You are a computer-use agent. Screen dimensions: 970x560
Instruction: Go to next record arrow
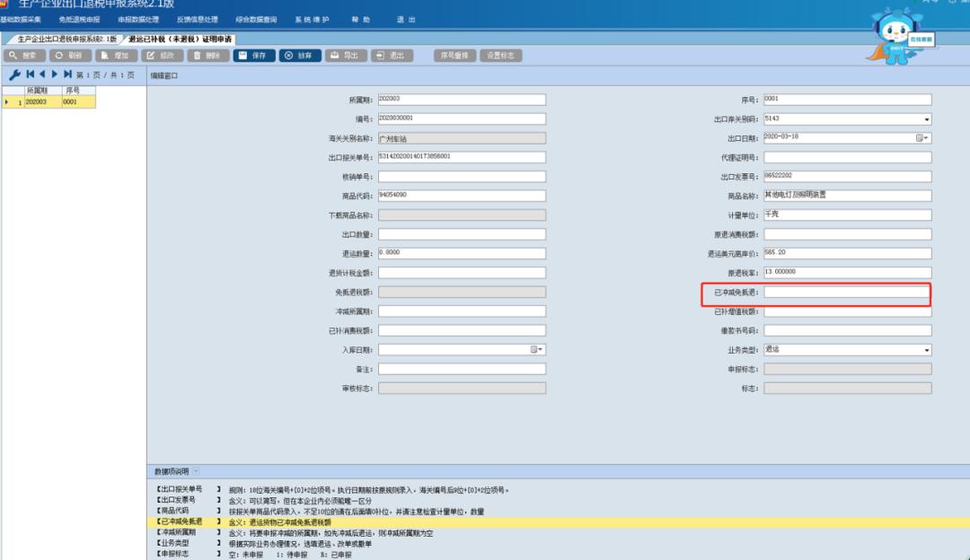coord(54,74)
